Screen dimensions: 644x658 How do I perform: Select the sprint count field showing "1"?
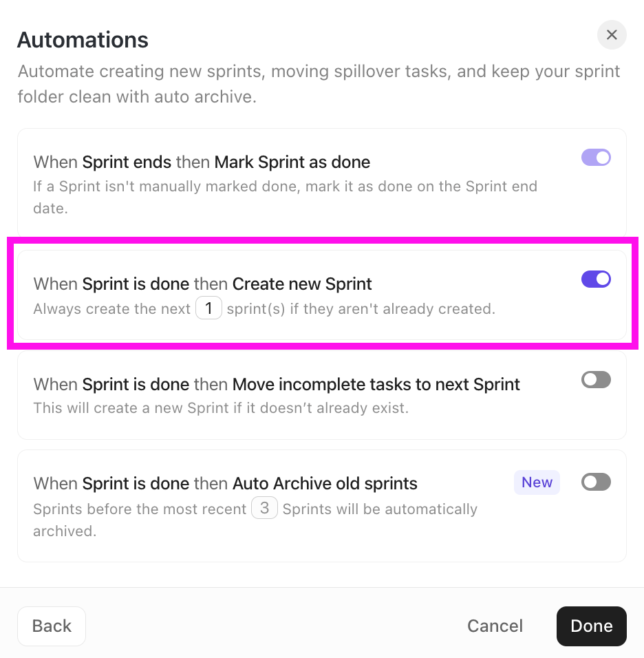click(208, 308)
